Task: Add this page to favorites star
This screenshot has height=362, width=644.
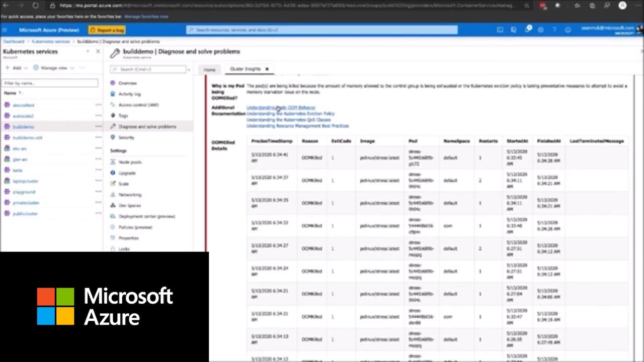Action: click(x=526, y=6)
